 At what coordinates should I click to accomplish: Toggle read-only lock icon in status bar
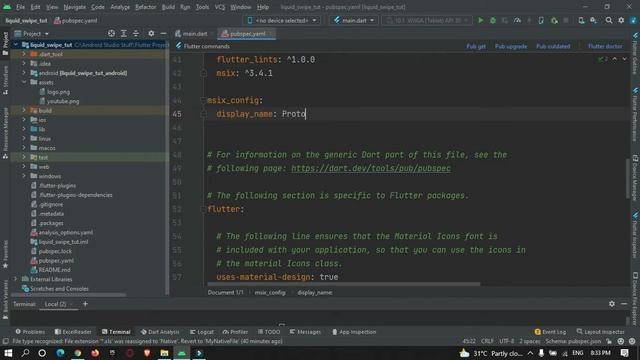(609, 341)
